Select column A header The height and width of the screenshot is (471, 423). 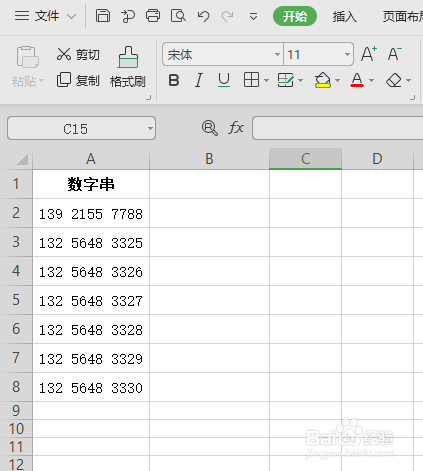point(91,159)
